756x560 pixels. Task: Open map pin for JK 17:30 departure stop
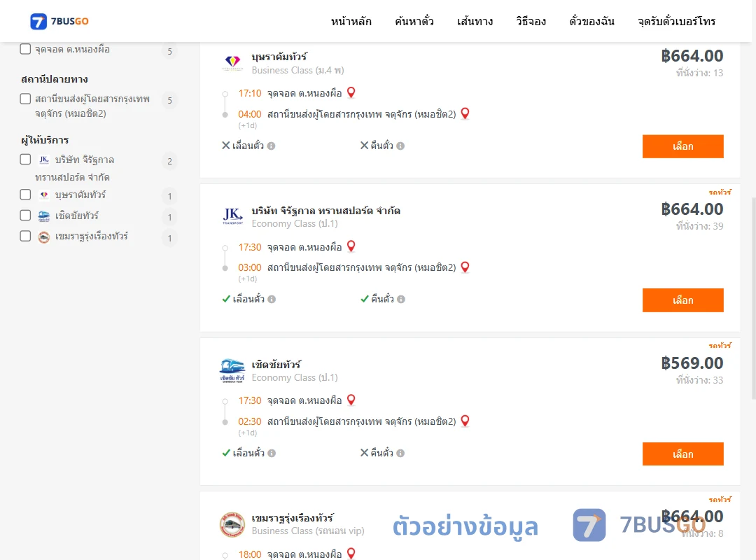pyautogui.click(x=351, y=246)
